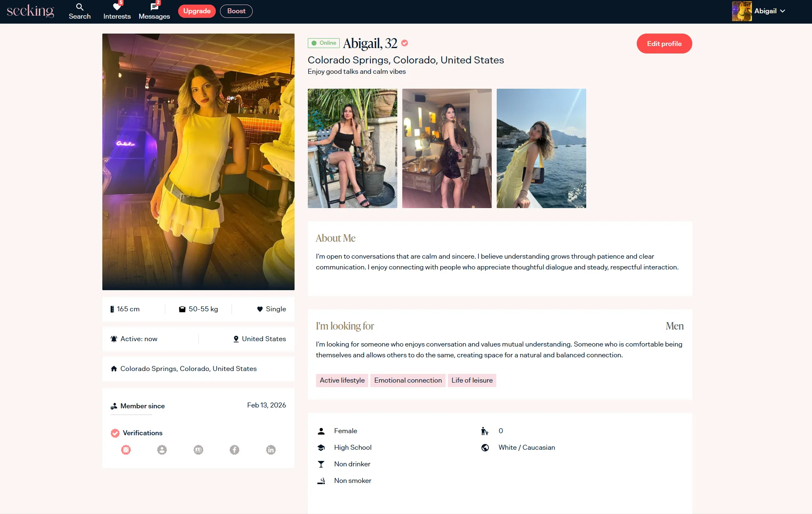Click the Edit profile button
Image resolution: width=812 pixels, height=514 pixels.
coord(664,44)
